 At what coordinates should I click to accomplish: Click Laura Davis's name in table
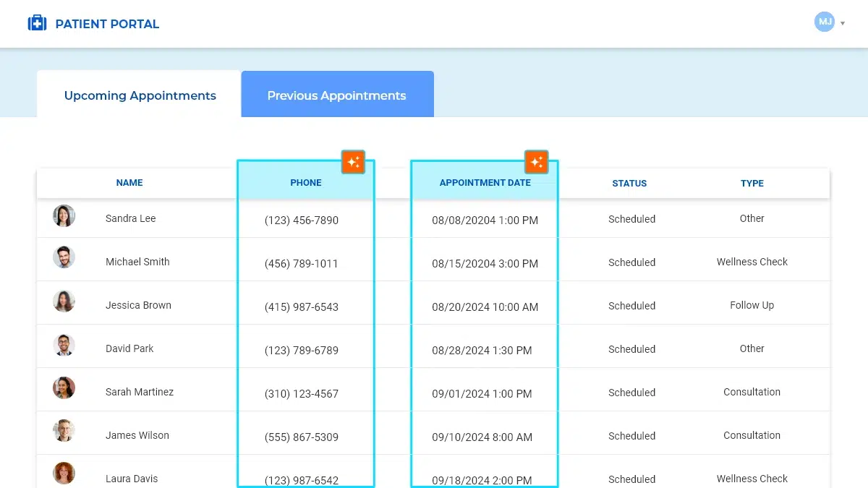pyautogui.click(x=132, y=479)
